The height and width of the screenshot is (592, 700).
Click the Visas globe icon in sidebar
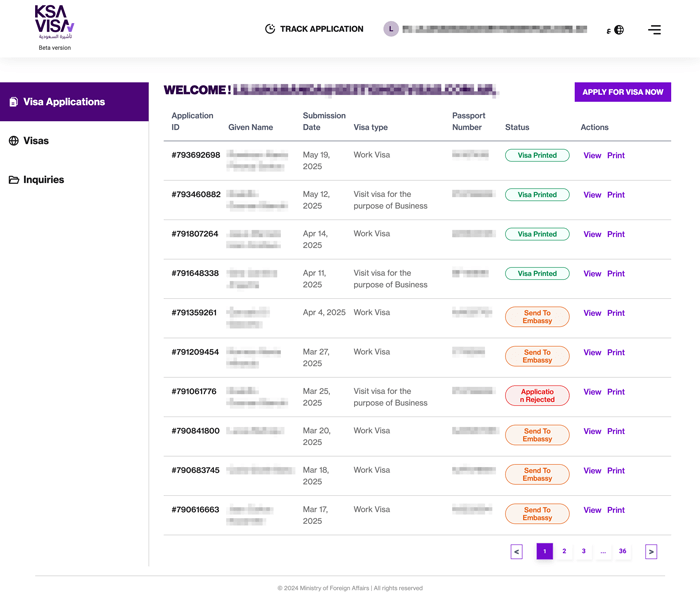point(14,141)
